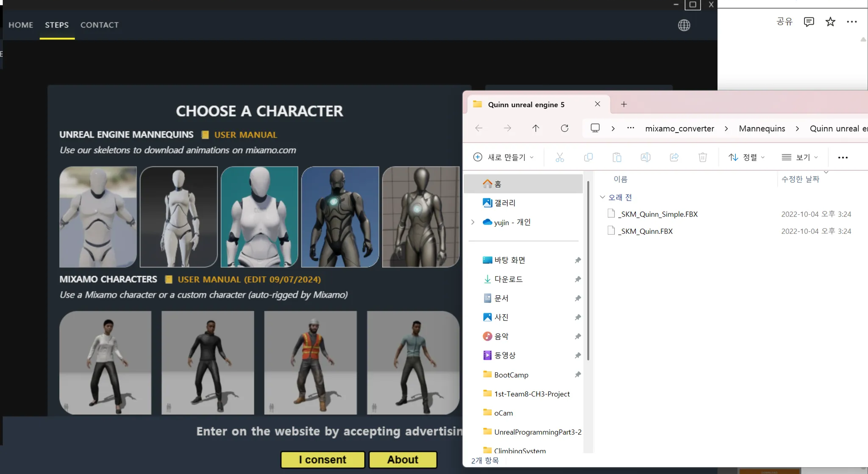Click the share icon in Explorer toolbar
This screenshot has height=474, width=868.
pyautogui.click(x=674, y=158)
